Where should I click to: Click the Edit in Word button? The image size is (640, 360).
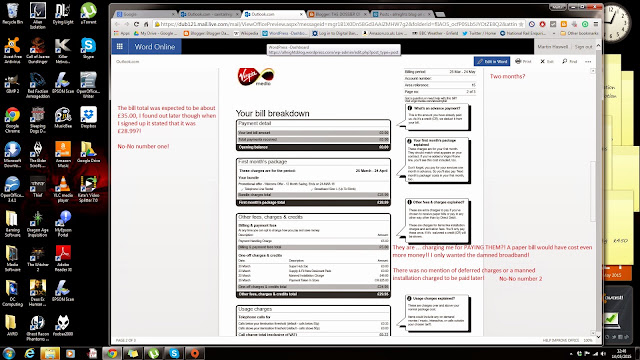coord(492,62)
